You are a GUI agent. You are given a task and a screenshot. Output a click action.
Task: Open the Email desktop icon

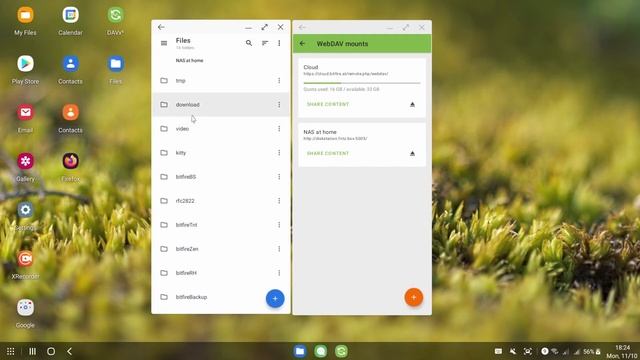25,113
